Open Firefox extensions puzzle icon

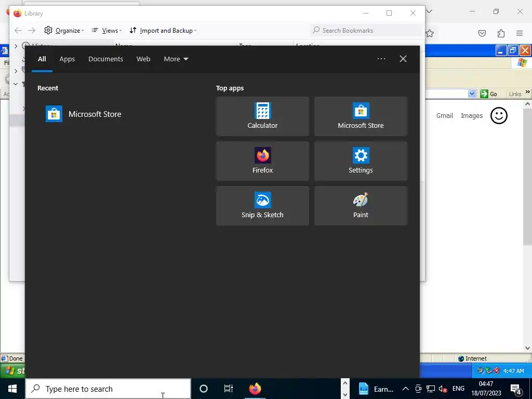tap(501, 33)
